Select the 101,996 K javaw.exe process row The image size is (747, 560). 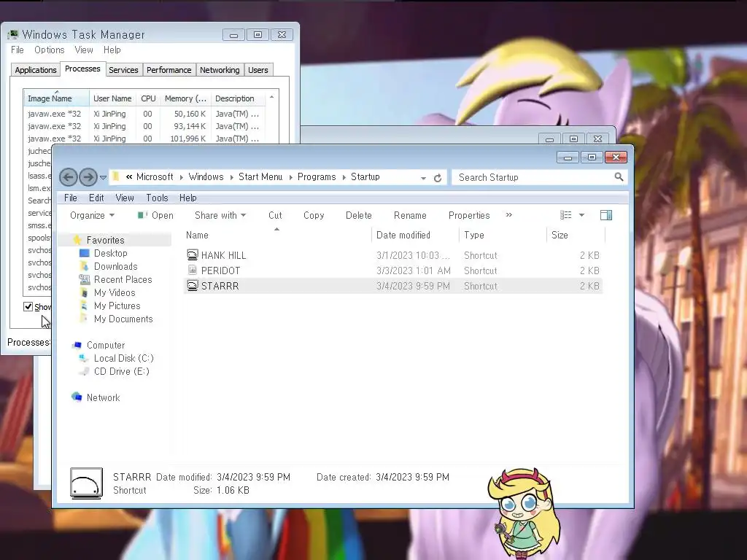tap(145, 139)
